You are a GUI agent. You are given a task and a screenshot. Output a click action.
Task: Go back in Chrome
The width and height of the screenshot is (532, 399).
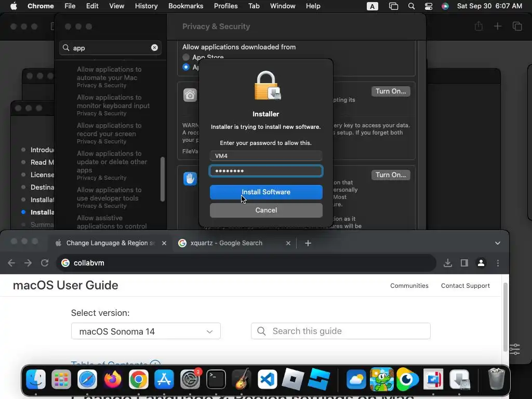click(11, 263)
